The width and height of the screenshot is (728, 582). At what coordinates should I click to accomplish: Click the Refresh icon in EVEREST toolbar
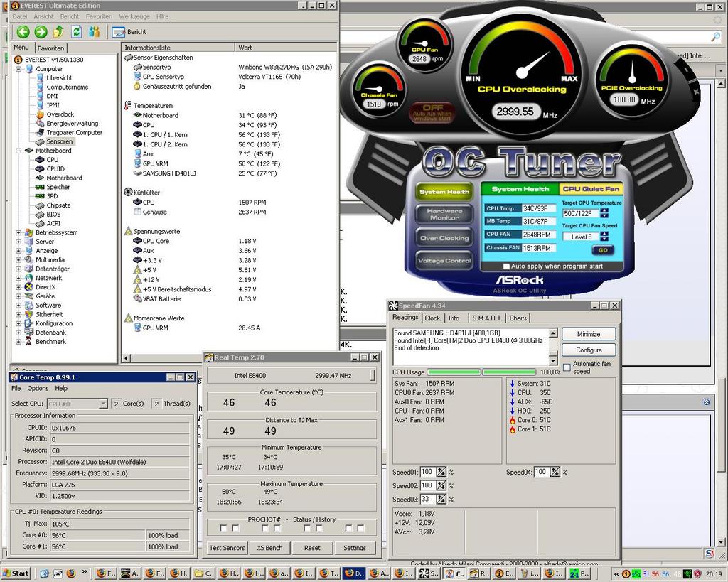pyautogui.click(x=76, y=32)
